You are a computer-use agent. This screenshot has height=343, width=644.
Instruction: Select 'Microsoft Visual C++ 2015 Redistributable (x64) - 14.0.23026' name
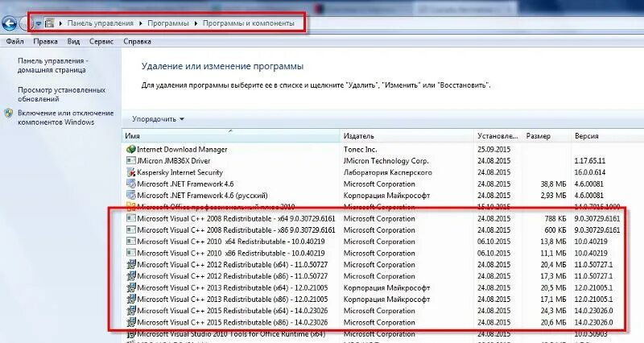pos(233,311)
